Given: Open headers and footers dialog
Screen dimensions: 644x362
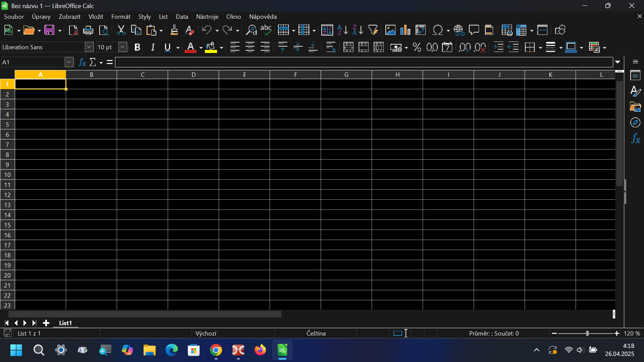Looking at the screenshot, I should [x=489, y=30].
